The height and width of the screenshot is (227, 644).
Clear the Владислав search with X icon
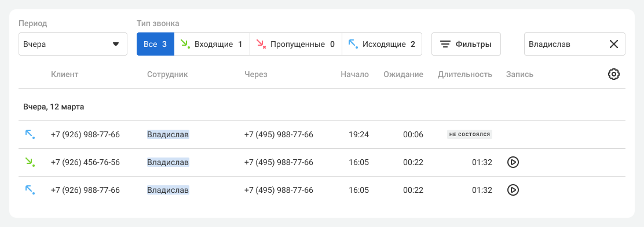[x=614, y=45]
